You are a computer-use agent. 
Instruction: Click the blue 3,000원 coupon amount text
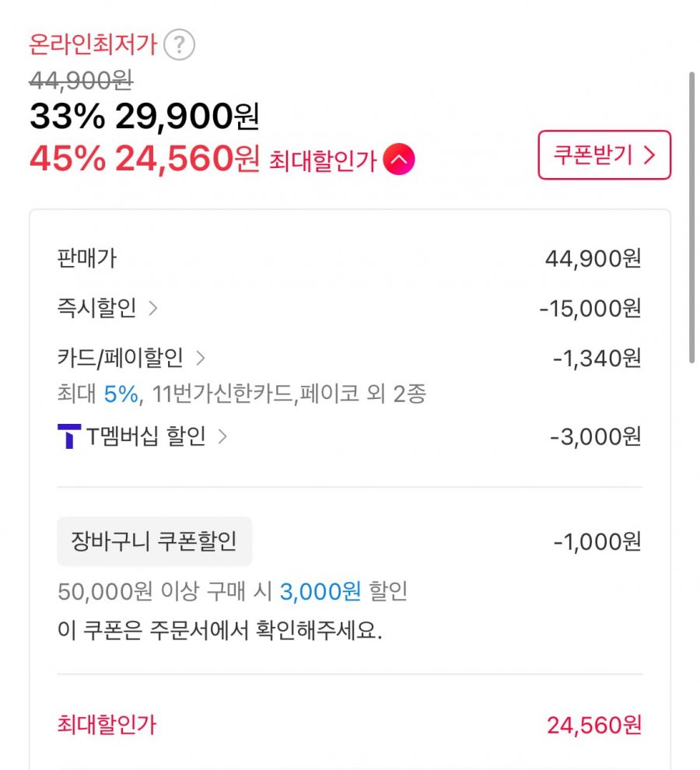(320, 592)
